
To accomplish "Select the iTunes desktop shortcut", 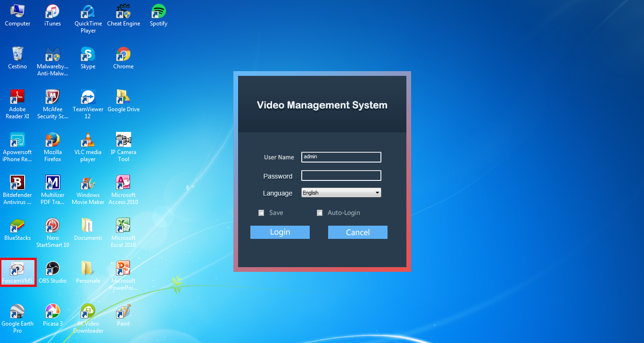I will (53, 16).
